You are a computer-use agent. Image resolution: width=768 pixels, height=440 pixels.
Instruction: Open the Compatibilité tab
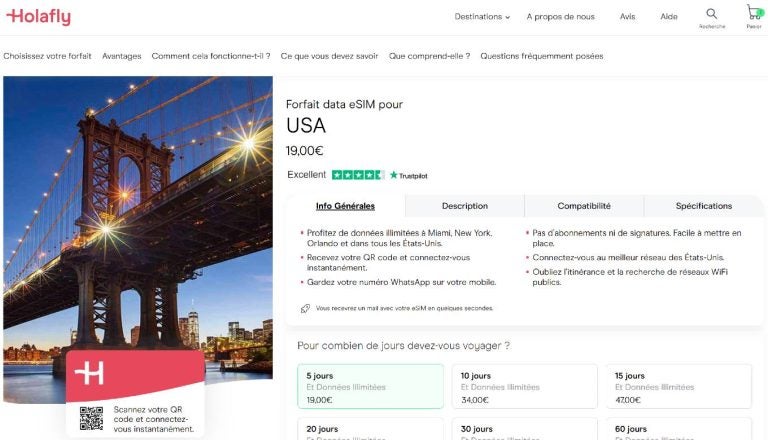click(x=584, y=206)
